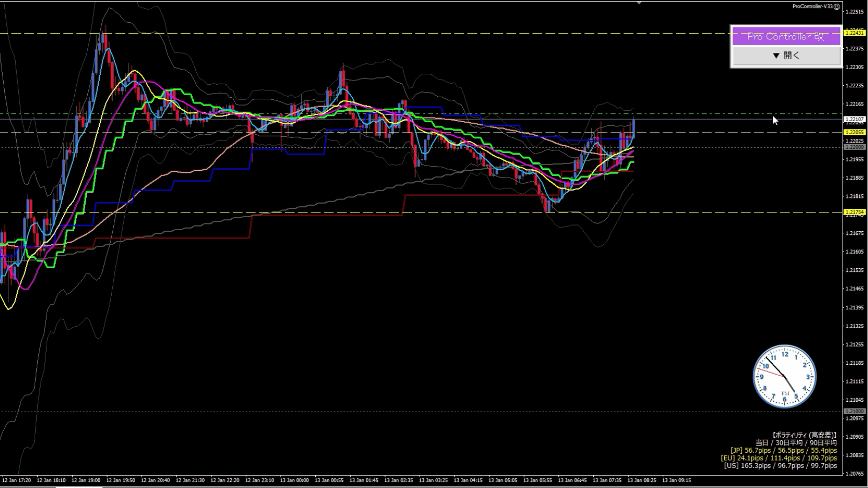Viewport: 868px width, 488px height.
Task: Click the 1.21395 price scale value
Action: pyautogui.click(x=854, y=307)
